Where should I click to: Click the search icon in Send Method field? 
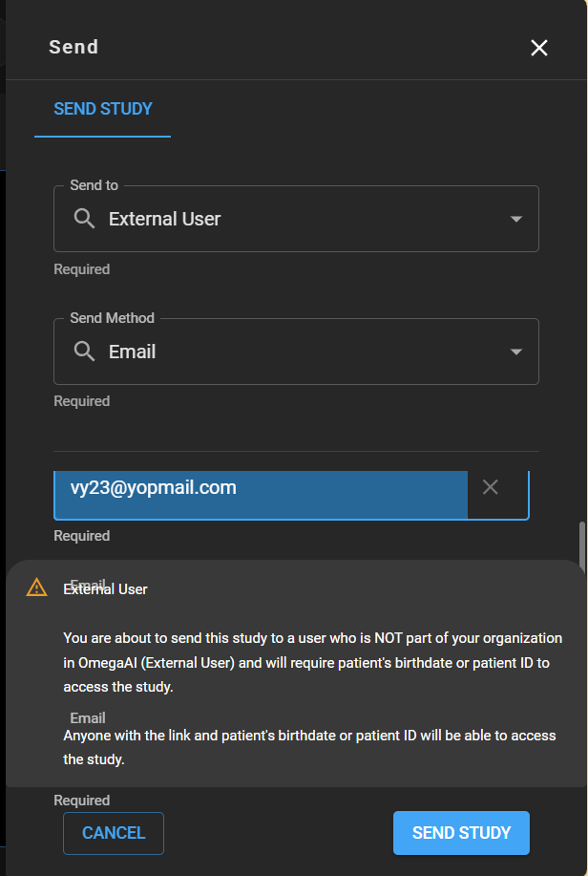[84, 352]
